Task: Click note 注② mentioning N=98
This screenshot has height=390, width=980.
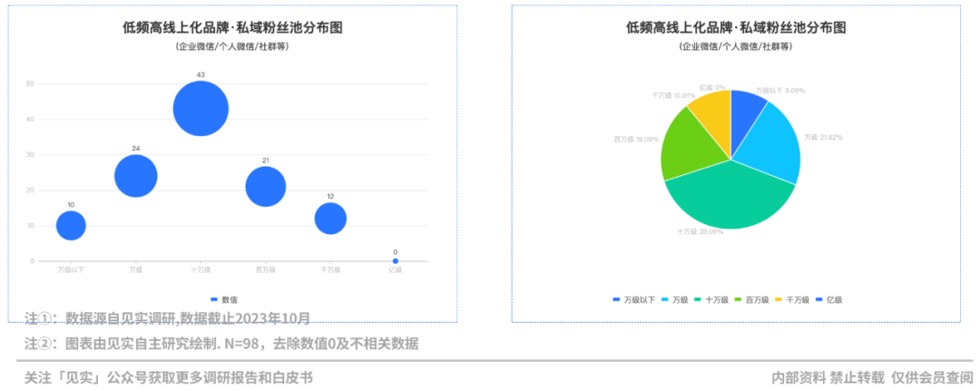Action: point(221,343)
